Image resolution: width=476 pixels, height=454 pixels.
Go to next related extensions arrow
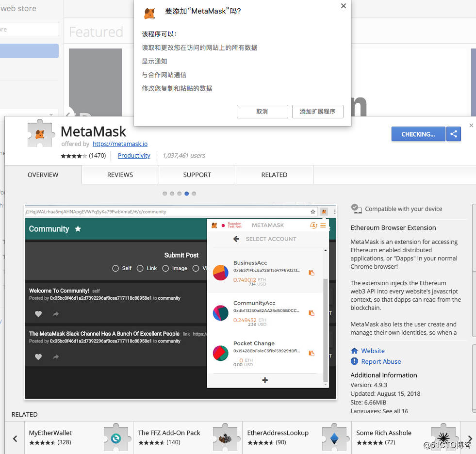pos(470,438)
